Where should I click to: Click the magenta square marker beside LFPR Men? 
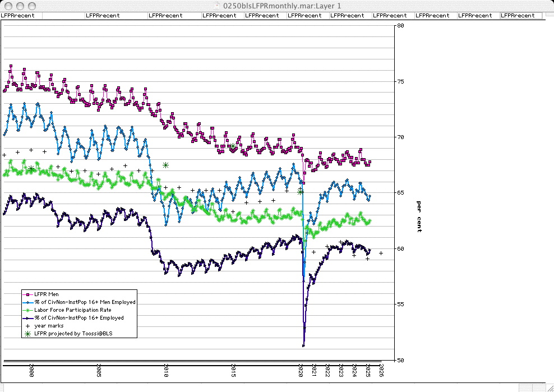(x=27, y=294)
